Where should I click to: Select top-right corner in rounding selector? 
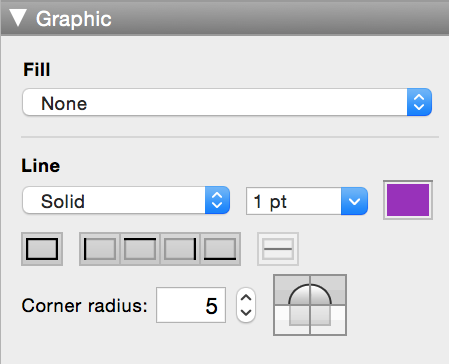point(328,289)
